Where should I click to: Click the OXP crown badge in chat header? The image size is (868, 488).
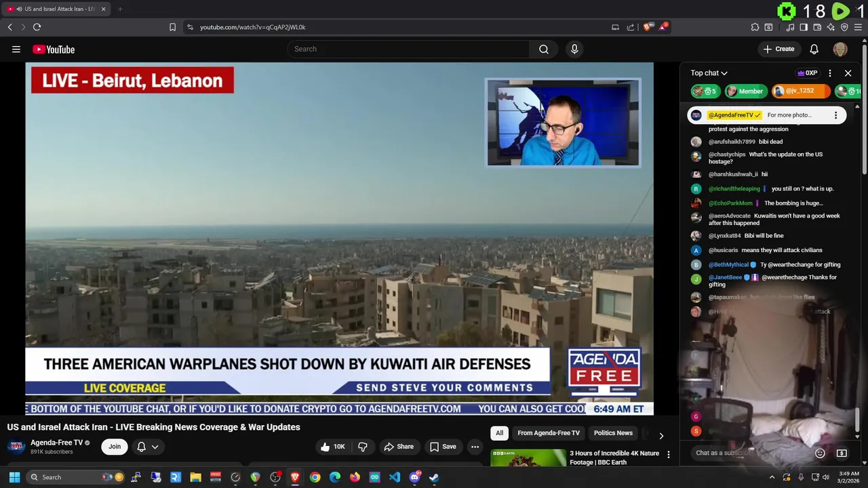807,73
